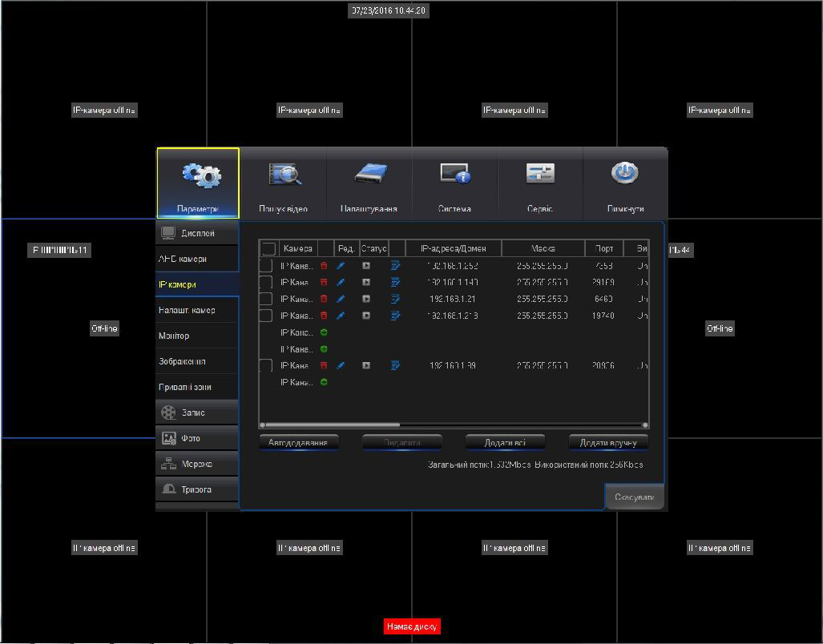This screenshot has width=823, height=644.
Task: Play status preview for third camera row
Action: [366, 299]
